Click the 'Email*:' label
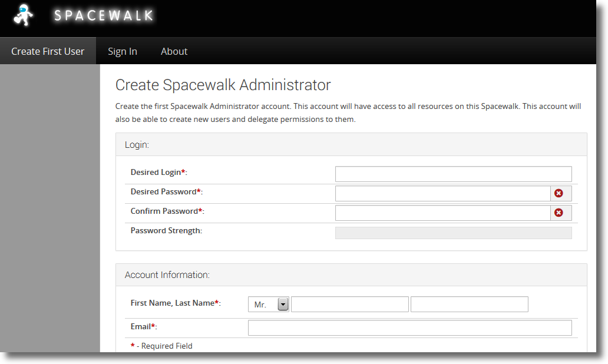The height and width of the screenshot is (364, 608). (144, 326)
